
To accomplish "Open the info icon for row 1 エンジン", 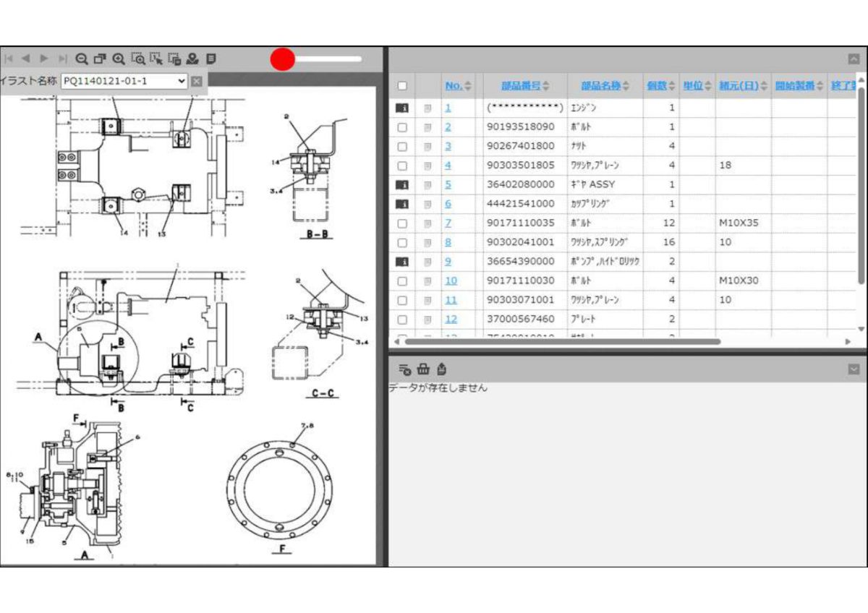I will tap(402, 108).
